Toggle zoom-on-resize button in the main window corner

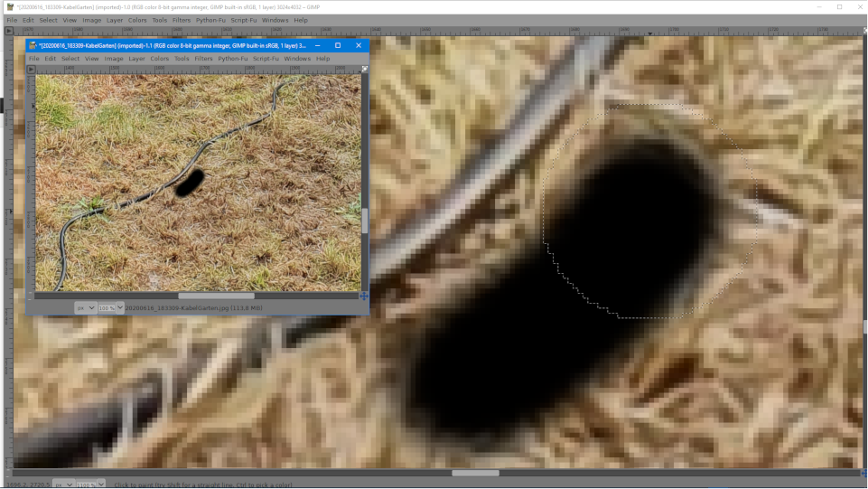[x=864, y=31]
